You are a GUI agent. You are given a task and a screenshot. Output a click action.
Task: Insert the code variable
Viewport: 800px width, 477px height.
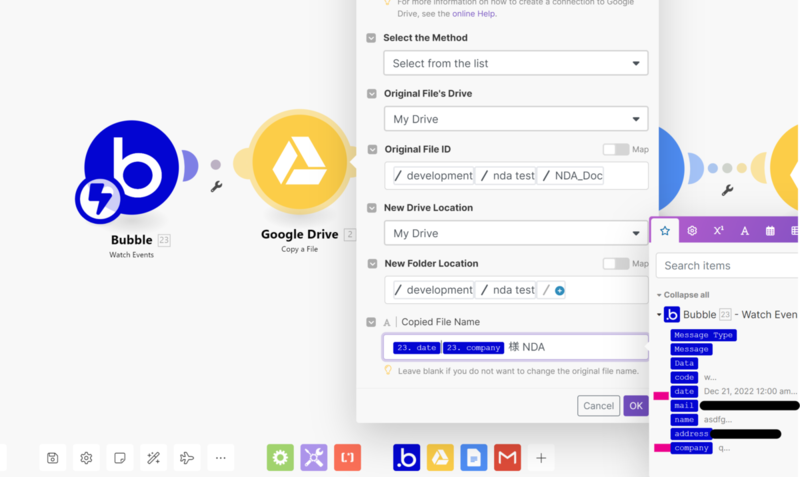[684, 378]
